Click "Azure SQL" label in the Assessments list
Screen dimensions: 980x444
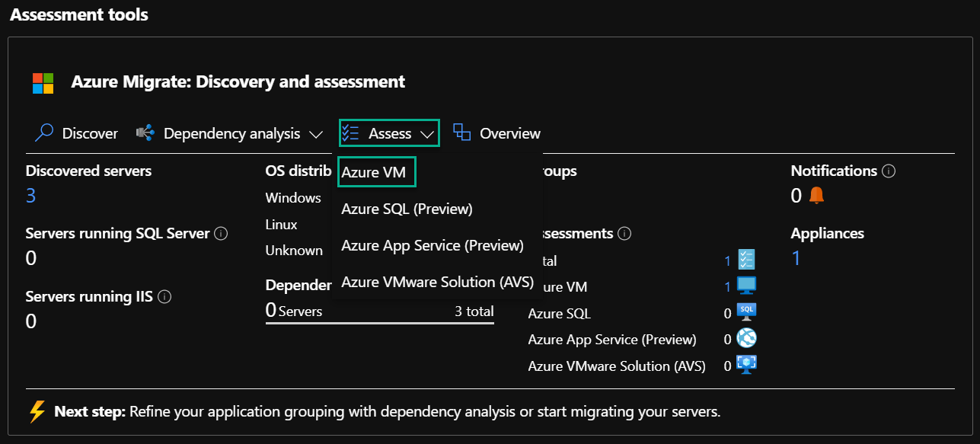pyautogui.click(x=559, y=314)
